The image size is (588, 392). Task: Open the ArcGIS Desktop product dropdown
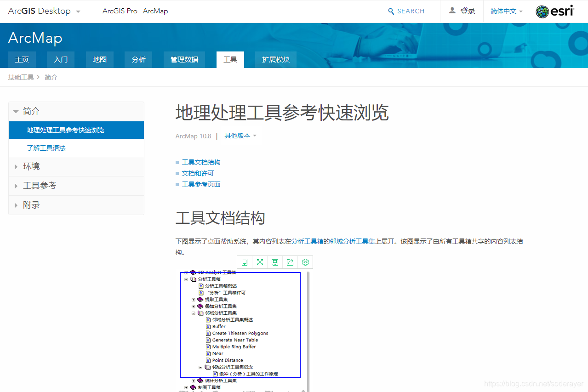coord(44,11)
